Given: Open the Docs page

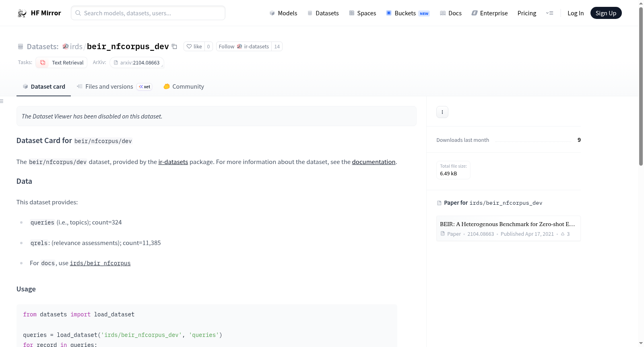Looking at the screenshot, I should (x=450, y=13).
